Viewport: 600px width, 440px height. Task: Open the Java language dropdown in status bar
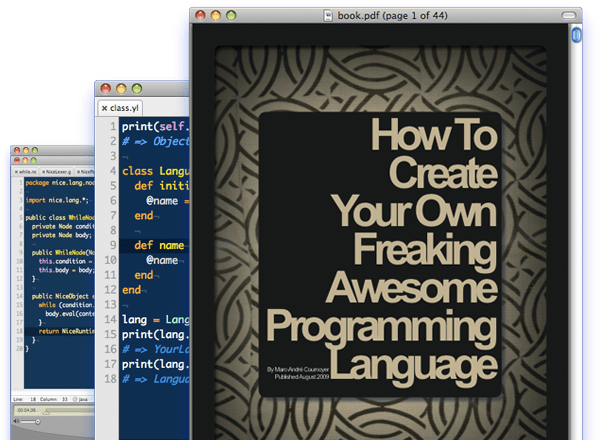pyautogui.click(x=80, y=399)
